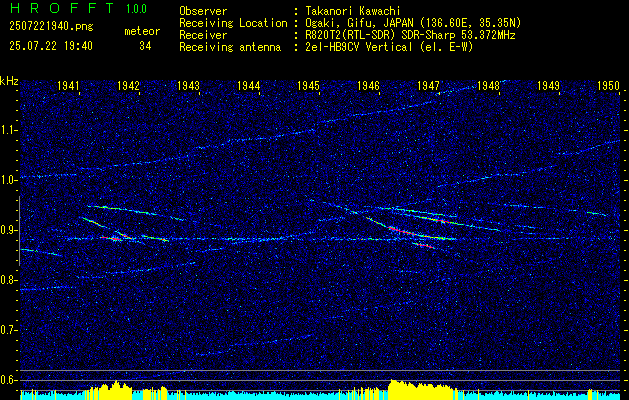
Task: Click the Receiver label
Action: 203,35
